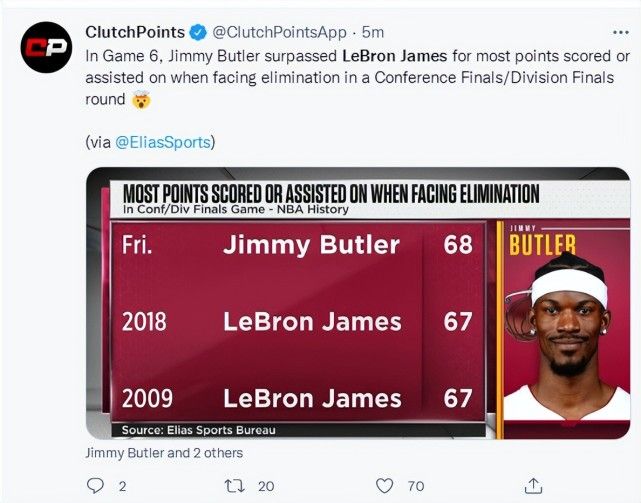View tagged people: Jimmy Butler and 2 others
The height and width of the screenshot is (503, 641).
[163, 453]
